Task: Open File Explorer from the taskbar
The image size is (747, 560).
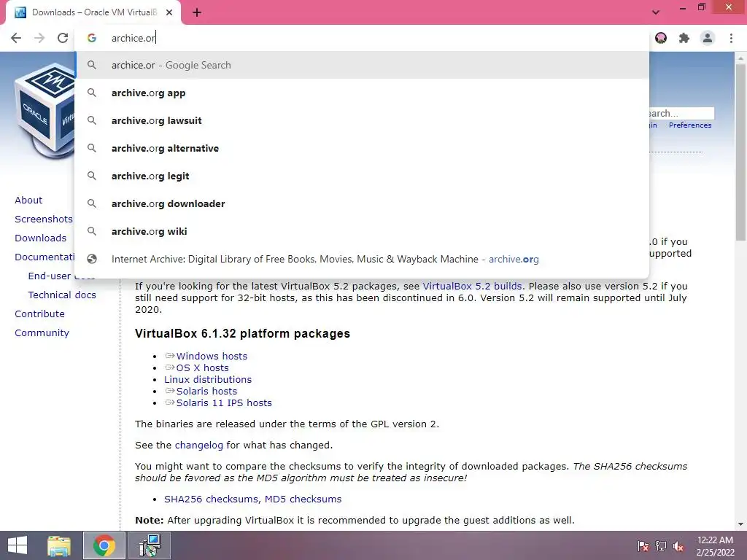Action: (59, 545)
